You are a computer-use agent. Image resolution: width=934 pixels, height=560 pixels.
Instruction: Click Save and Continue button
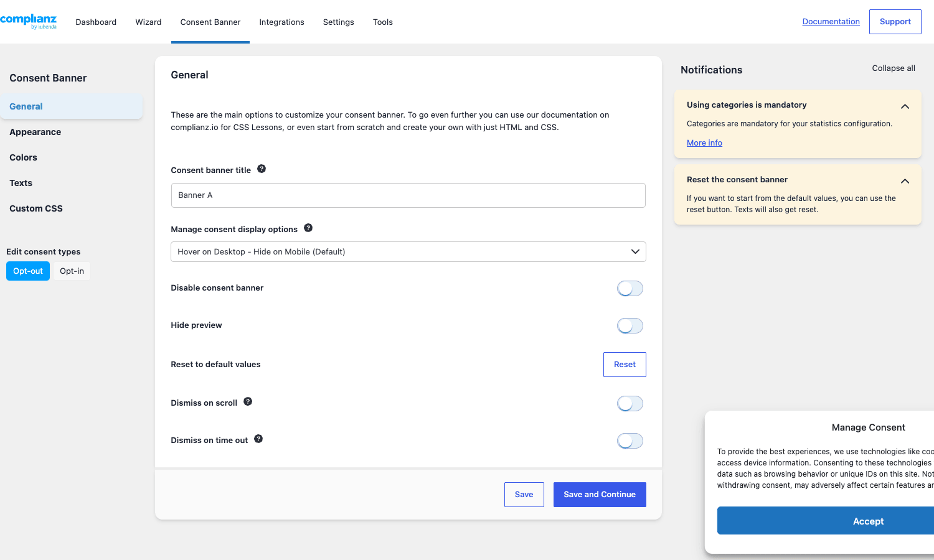[x=600, y=495]
